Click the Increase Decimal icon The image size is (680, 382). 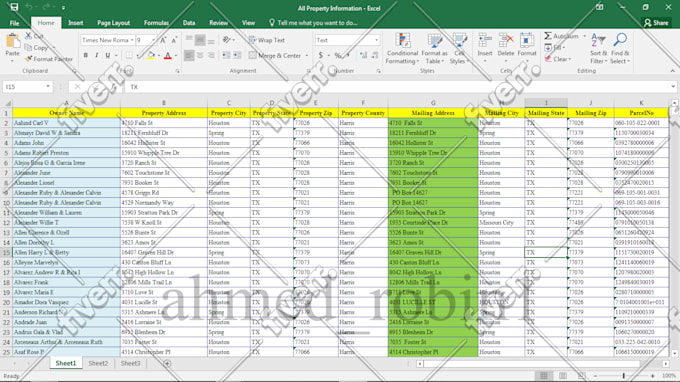[363, 56]
